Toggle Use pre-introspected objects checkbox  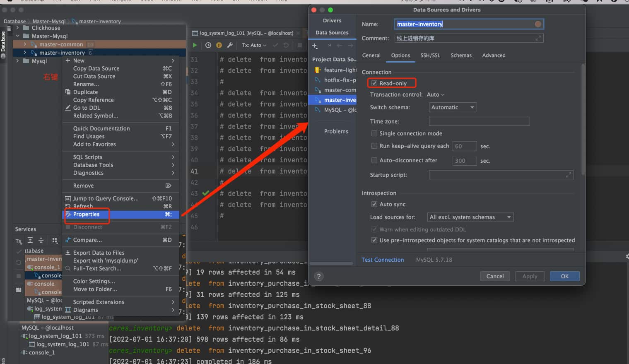pos(374,240)
